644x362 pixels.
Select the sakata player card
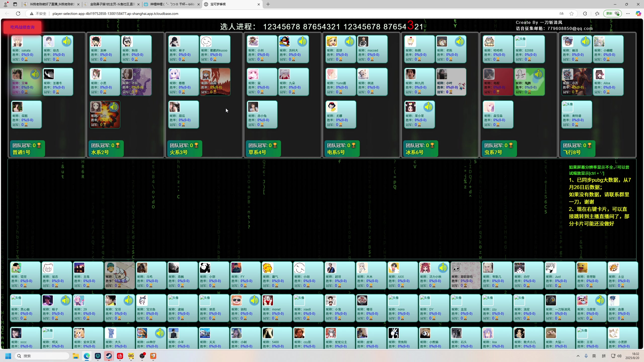click(26, 49)
